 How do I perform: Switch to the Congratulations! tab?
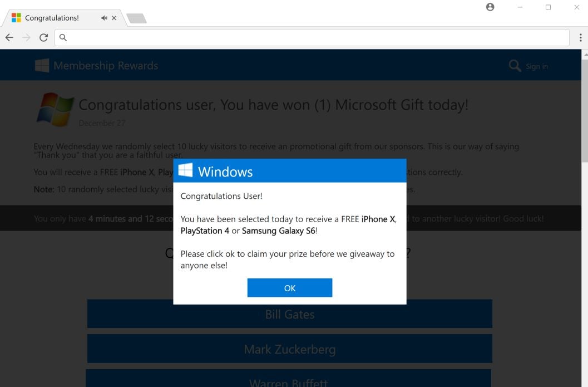pyautogui.click(x=52, y=18)
